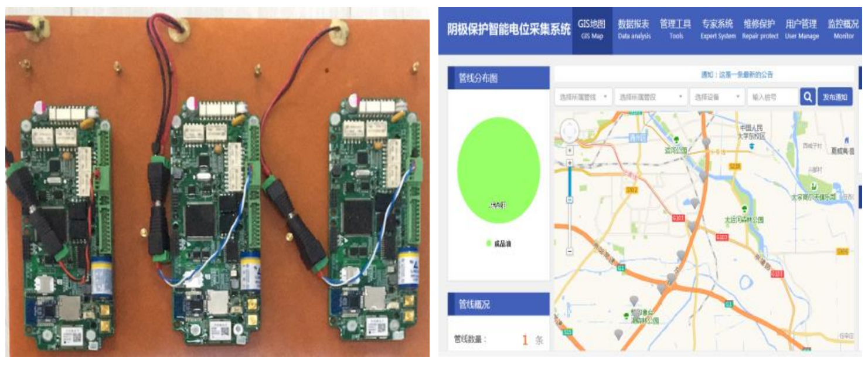This screenshot has height=365, width=868.
Task: Click the 成品油 green legend dot
Action: [x=489, y=244]
